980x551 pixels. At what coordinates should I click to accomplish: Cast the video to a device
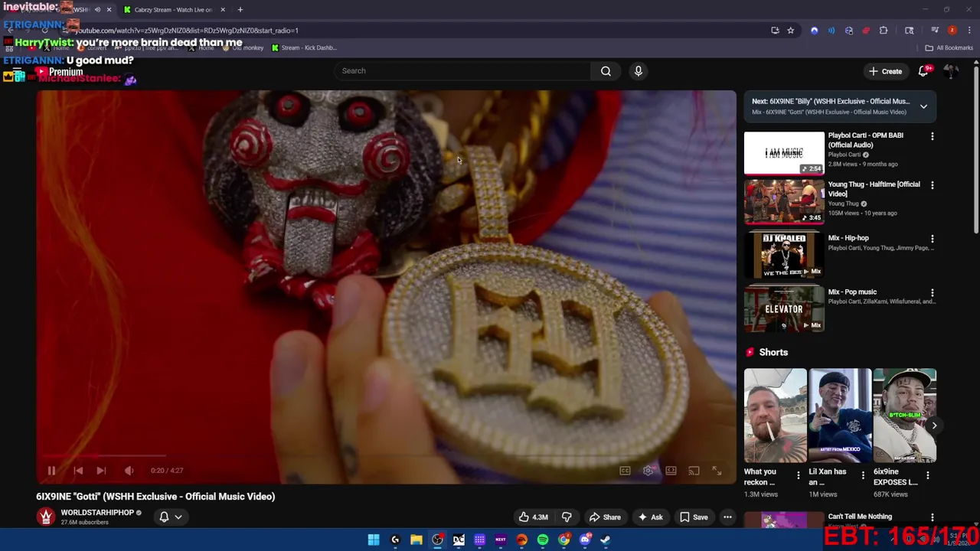coord(694,471)
